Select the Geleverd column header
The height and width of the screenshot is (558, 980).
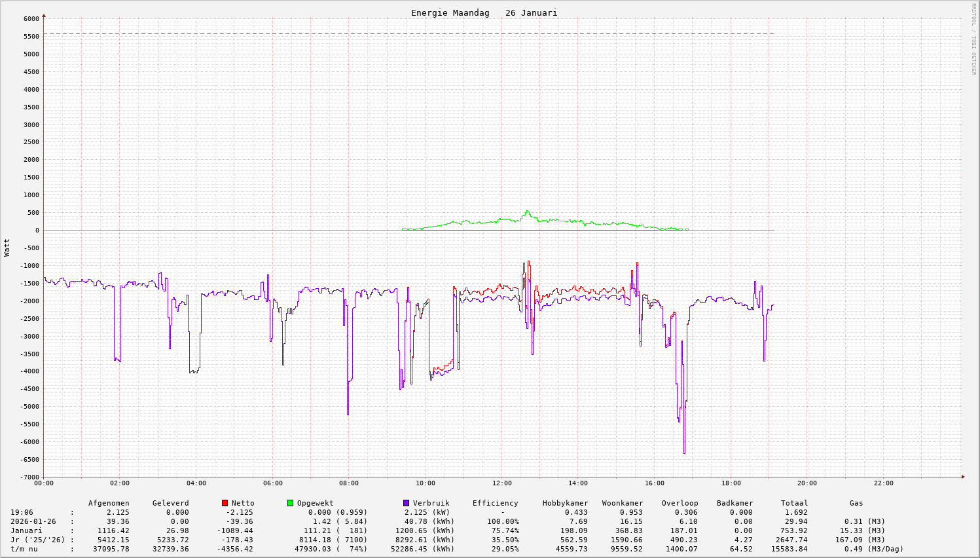point(170,503)
